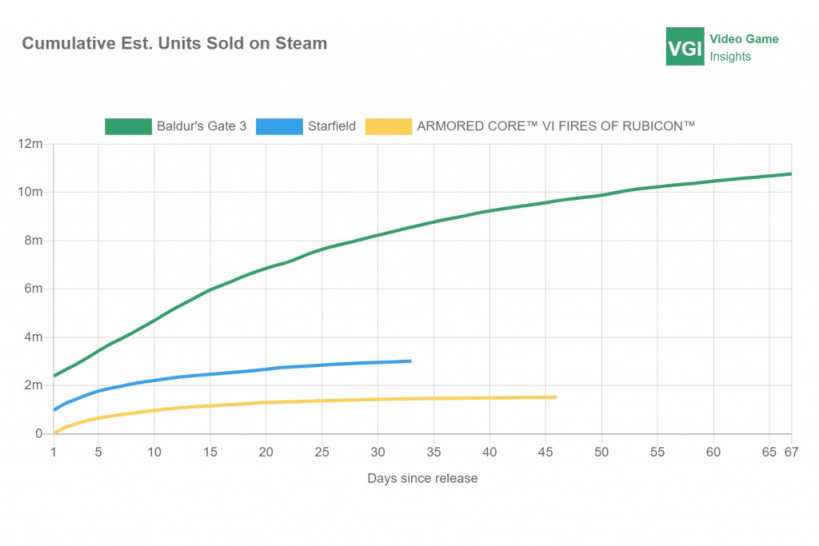Viewport: 819px width, 546px height.
Task: Click the Starfield blue legend swatch
Action: click(x=279, y=126)
